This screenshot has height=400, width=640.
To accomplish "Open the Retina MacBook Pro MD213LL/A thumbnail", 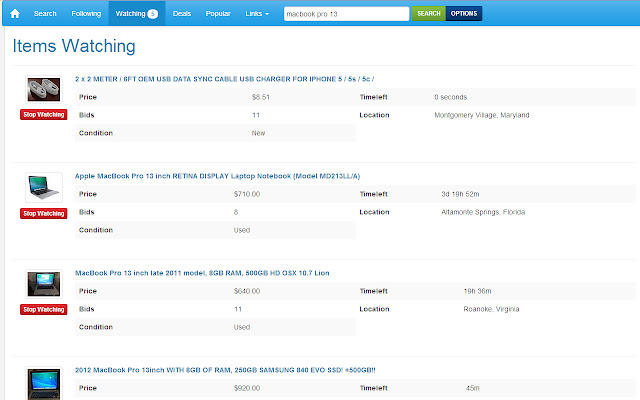I will (44, 187).
